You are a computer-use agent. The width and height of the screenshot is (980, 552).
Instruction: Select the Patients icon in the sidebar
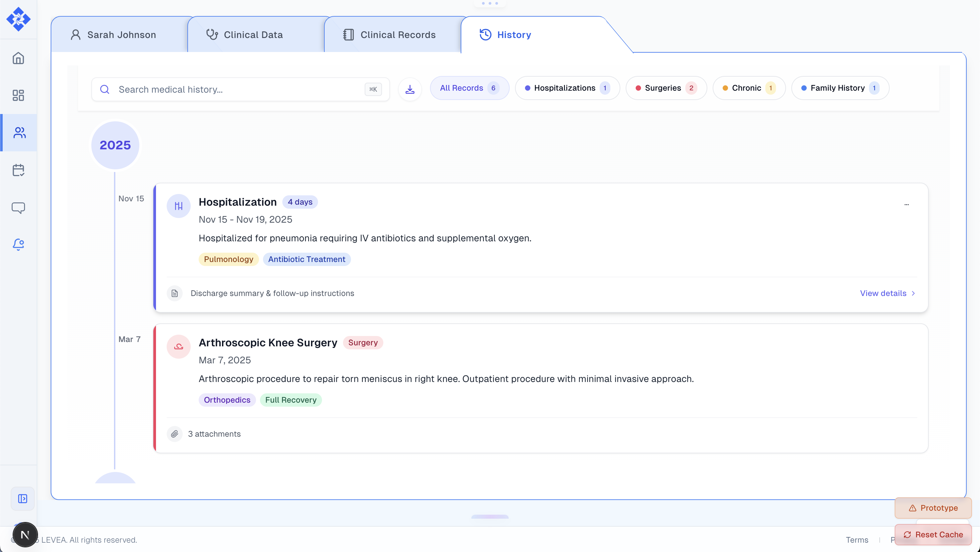click(x=19, y=133)
